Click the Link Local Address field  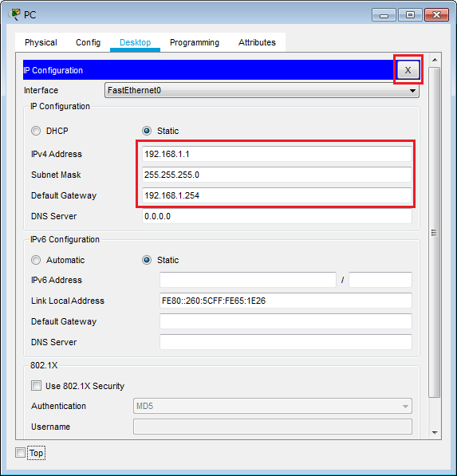point(286,301)
